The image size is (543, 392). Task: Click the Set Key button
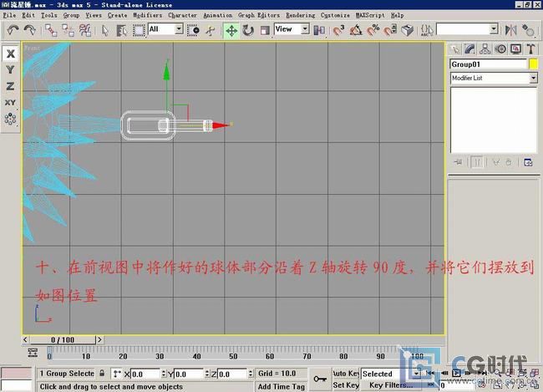point(346,385)
